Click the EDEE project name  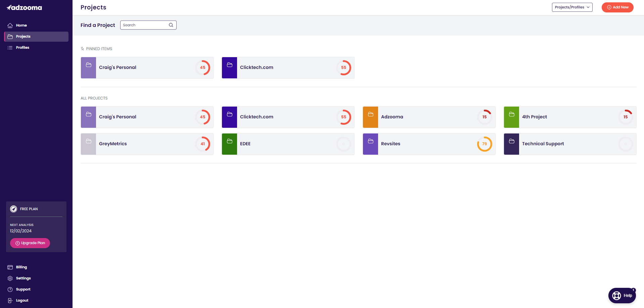coord(245,144)
